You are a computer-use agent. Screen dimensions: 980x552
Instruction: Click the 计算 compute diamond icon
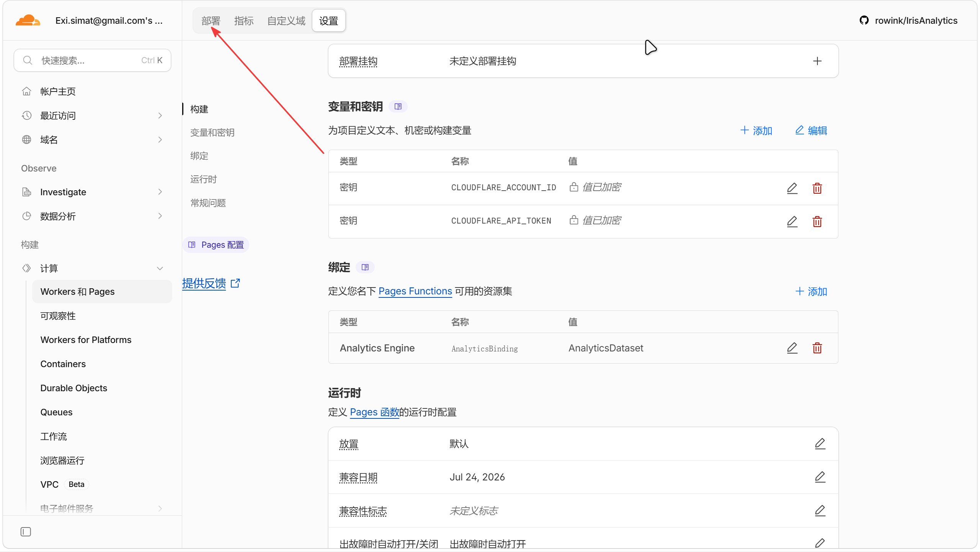pyautogui.click(x=26, y=268)
